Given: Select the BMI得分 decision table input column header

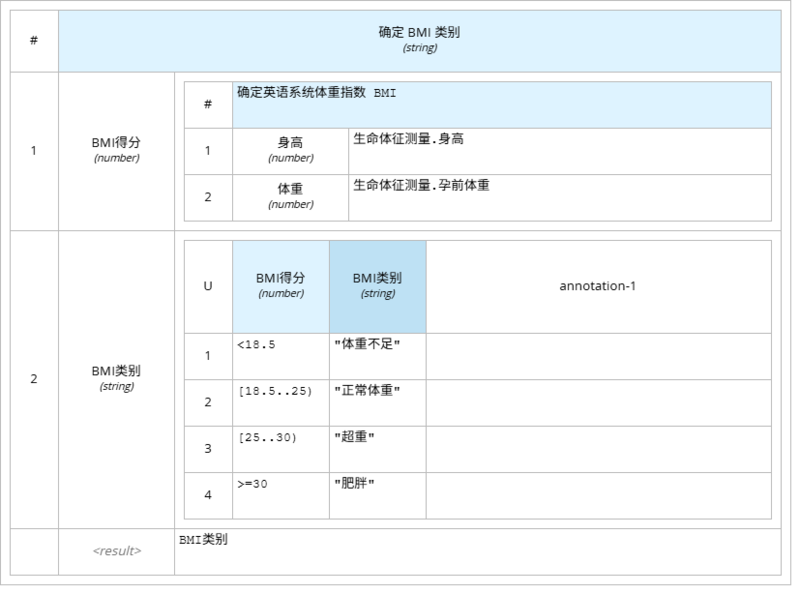Looking at the screenshot, I should coord(280,286).
